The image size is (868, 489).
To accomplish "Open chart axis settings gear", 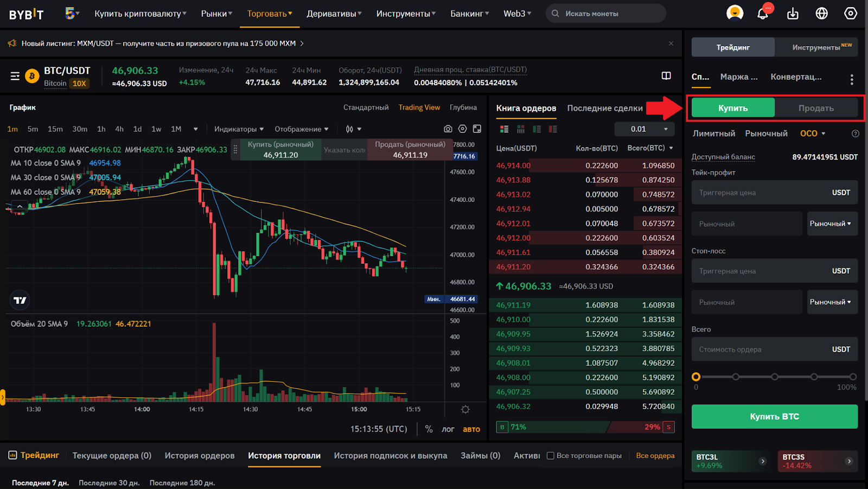I will (x=465, y=410).
